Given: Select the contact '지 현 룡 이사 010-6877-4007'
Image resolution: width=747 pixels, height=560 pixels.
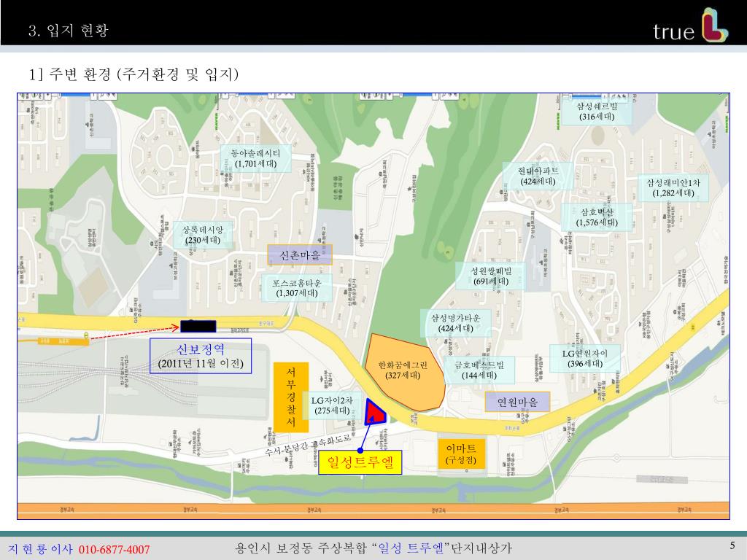Looking at the screenshot, I should coord(79,549).
